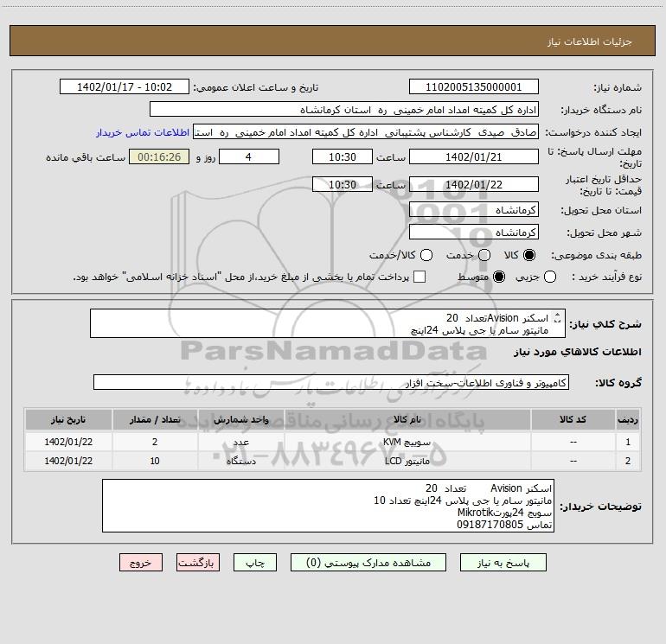Click the تعداد / مقدار column header
This screenshot has height=644, width=666.
[x=155, y=420]
